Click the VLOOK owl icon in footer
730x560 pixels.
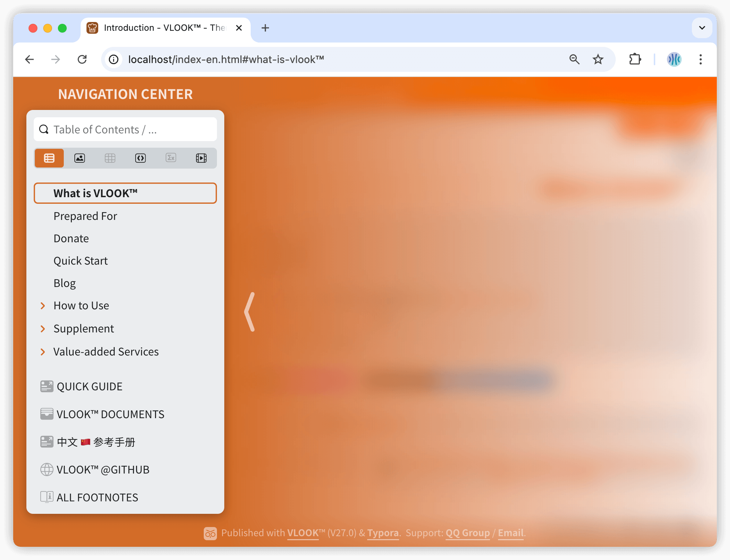tap(210, 533)
